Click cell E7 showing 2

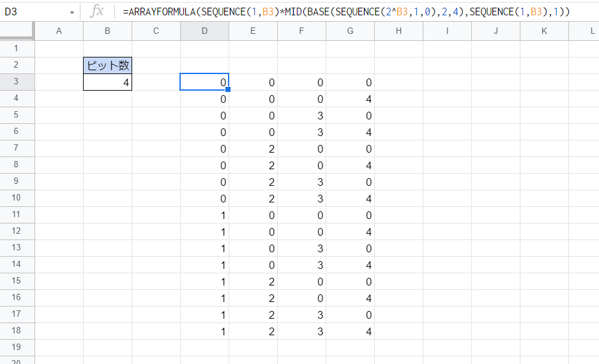point(253,149)
